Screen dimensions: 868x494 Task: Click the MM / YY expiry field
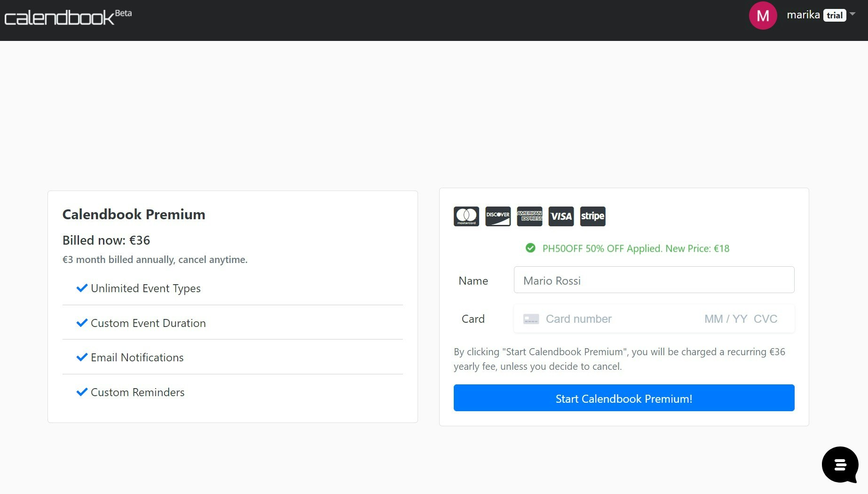tap(726, 319)
